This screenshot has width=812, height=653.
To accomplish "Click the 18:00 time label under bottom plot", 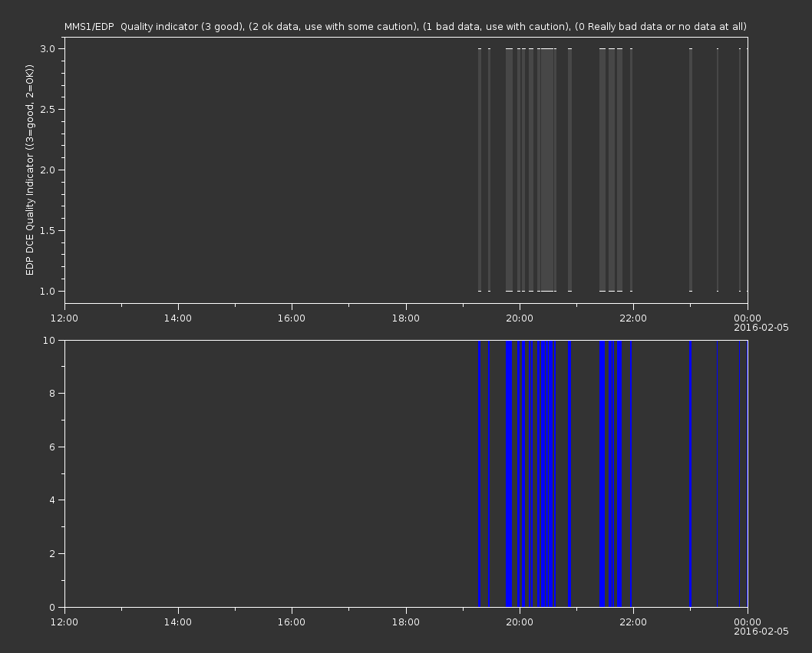I will tap(405, 622).
